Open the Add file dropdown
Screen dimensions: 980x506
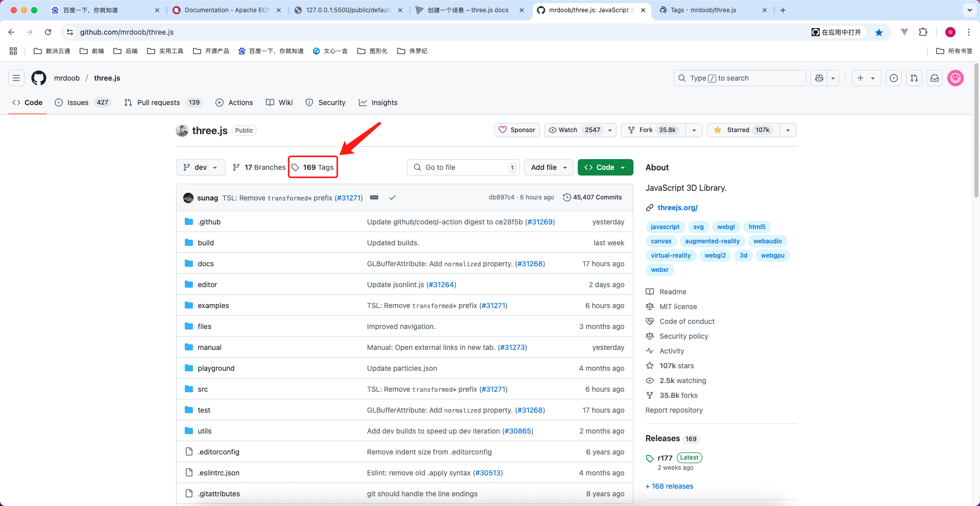point(549,167)
